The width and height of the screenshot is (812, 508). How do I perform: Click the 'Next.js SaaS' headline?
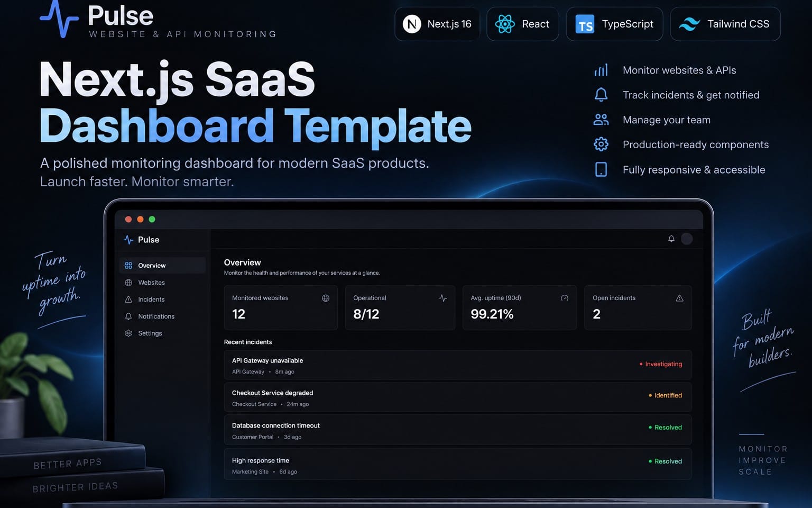click(x=177, y=80)
